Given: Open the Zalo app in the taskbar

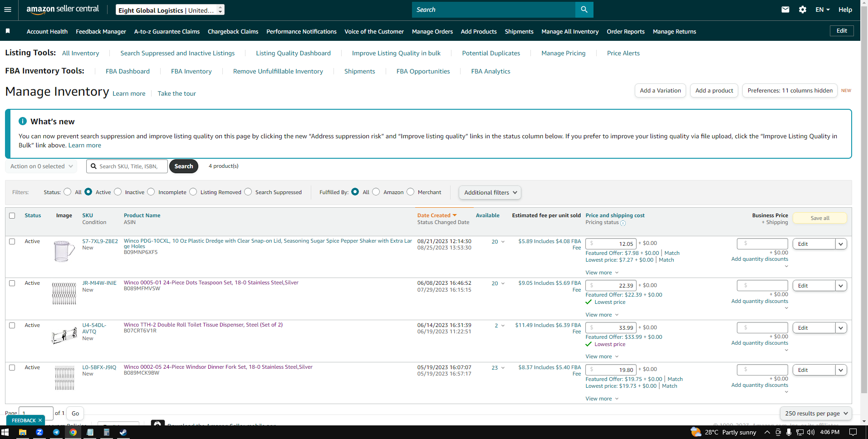Looking at the screenshot, I should coord(39,432).
